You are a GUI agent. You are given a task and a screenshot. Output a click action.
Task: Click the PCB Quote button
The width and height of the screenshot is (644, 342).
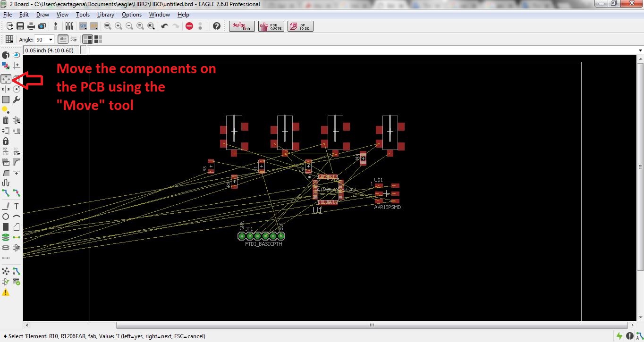click(x=271, y=26)
